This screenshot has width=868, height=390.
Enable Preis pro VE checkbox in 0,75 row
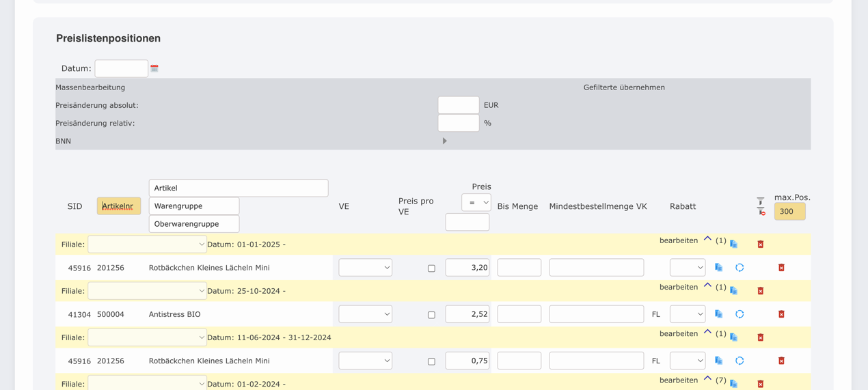click(431, 361)
